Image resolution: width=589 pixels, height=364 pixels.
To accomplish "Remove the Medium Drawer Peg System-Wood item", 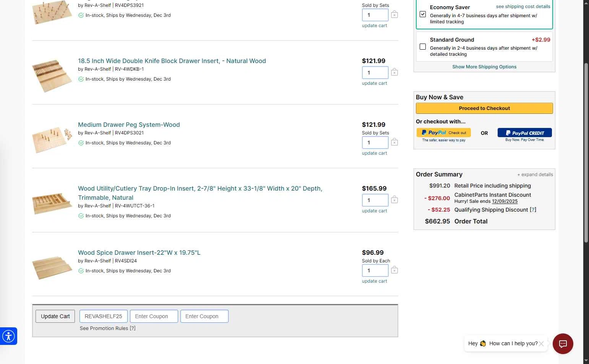I will click(394, 142).
